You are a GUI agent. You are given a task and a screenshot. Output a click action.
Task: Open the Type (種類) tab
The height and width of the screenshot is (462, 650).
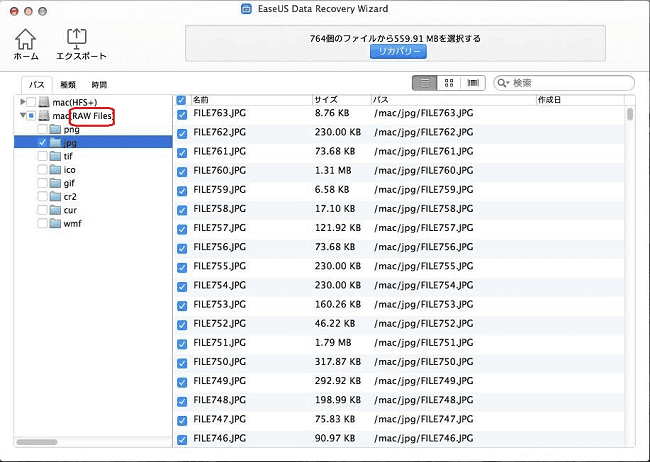click(x=68, y=85)
